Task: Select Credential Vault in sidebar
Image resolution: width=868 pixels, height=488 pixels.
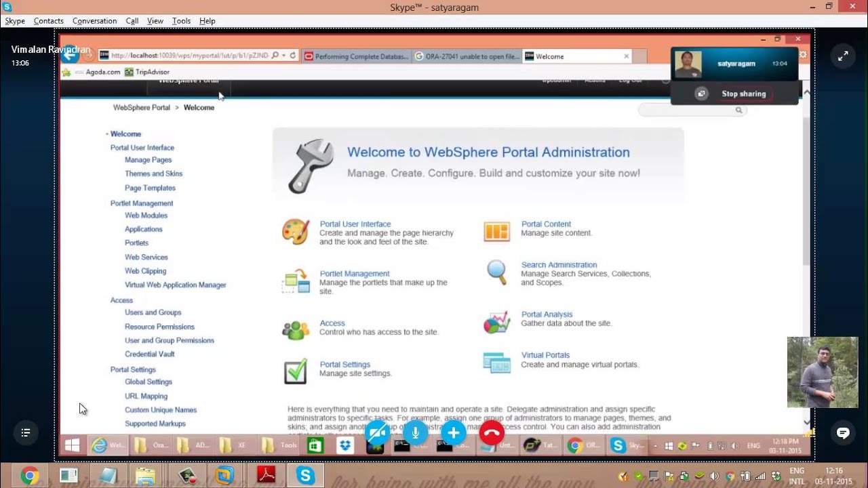Action: (150, 354)
